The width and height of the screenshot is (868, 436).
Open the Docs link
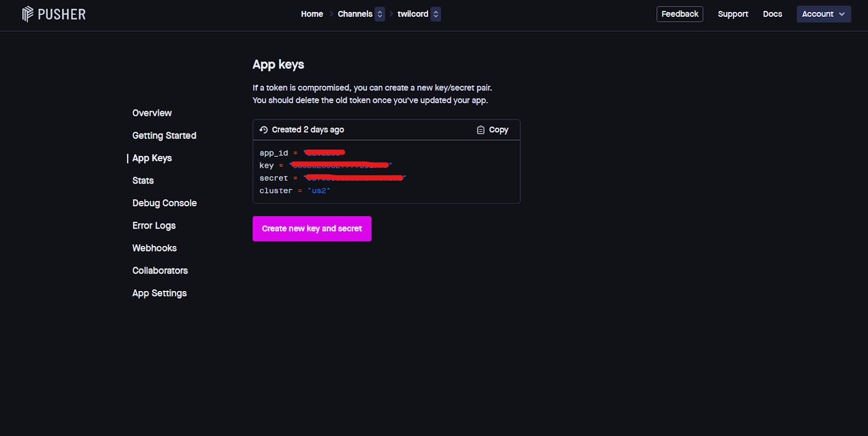pos(773,14)
